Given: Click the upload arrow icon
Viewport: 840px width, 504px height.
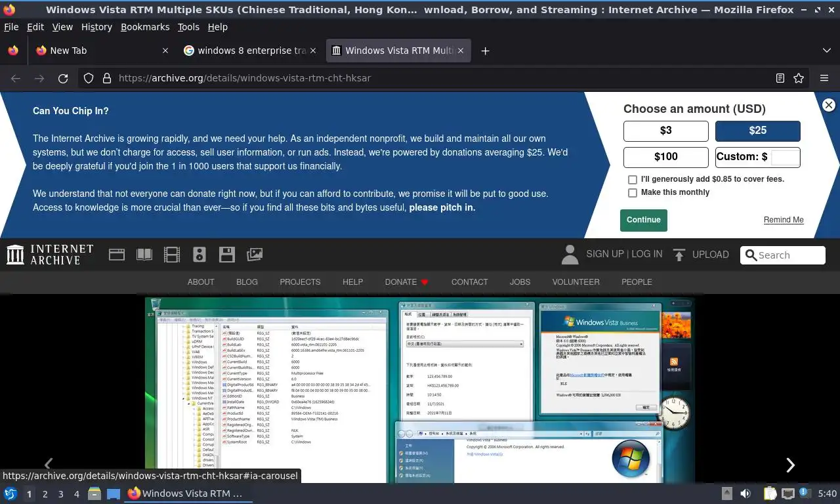Looking at the screenshot, I should 679,255.
